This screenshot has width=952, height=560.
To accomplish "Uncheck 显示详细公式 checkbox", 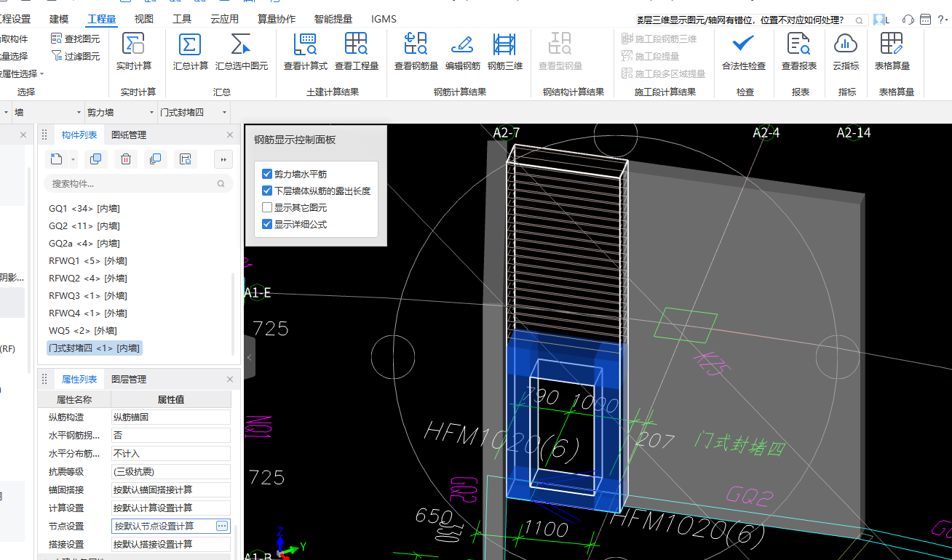I will [267, 224].
